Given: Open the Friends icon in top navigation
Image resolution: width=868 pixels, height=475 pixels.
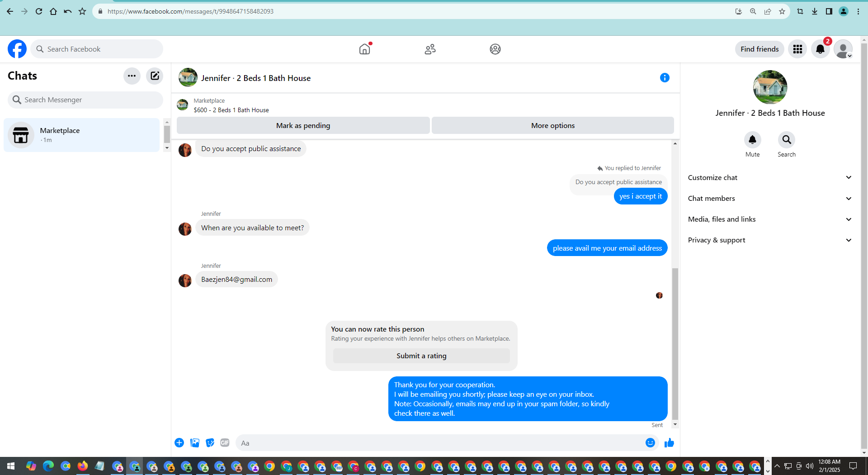Looking at the screenshot, I should pyautogui.click(x=430, y=49).
